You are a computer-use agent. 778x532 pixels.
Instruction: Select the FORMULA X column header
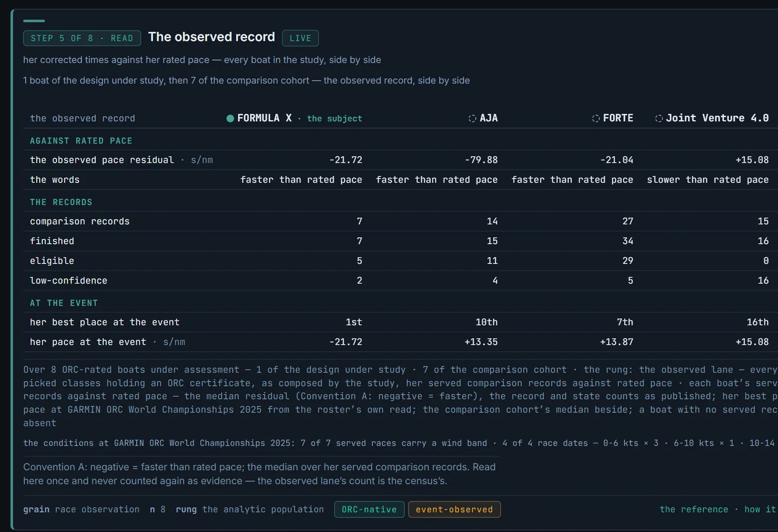[x=295, y=118]
